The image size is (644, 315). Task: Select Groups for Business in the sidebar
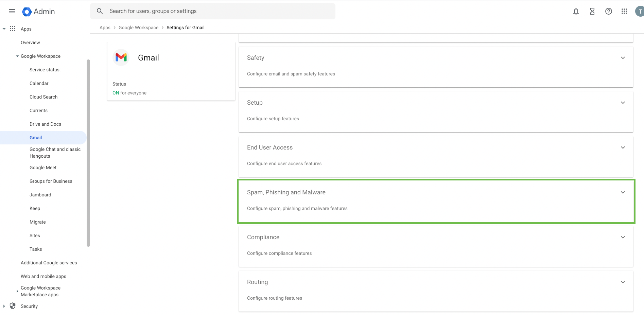coord(51,181)
